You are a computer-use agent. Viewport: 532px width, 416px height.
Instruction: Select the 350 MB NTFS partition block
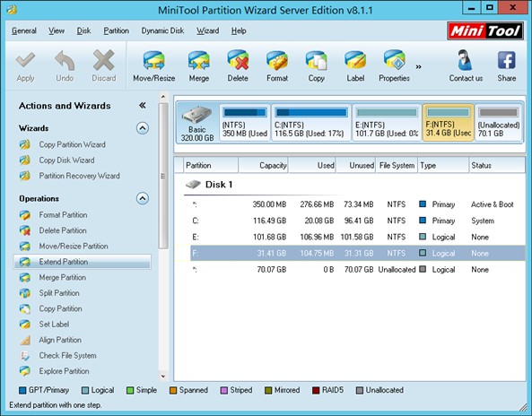click(x=245, y=123)
